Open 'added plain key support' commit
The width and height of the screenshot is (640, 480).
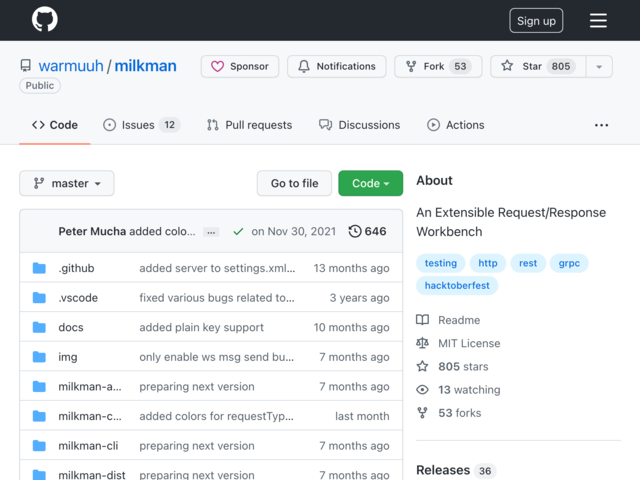[x=202, y=327]
